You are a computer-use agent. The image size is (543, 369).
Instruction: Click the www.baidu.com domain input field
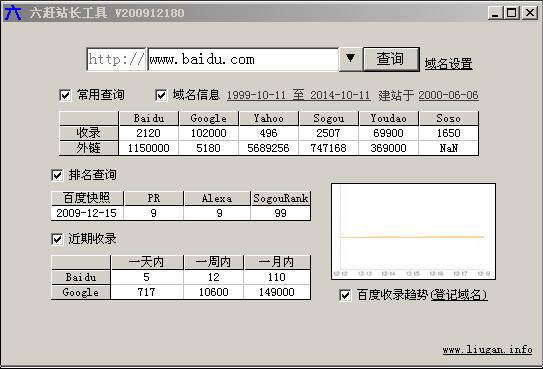click(243, 59)
